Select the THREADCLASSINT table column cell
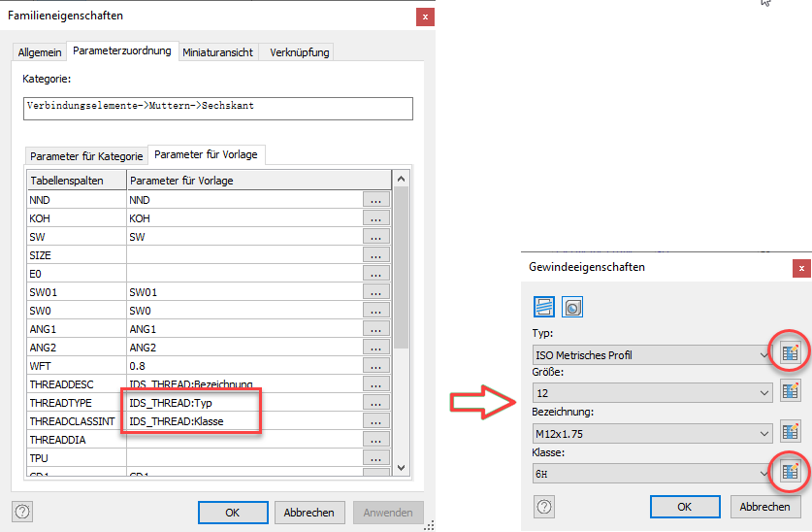812x532 pixels. (77, 421)
